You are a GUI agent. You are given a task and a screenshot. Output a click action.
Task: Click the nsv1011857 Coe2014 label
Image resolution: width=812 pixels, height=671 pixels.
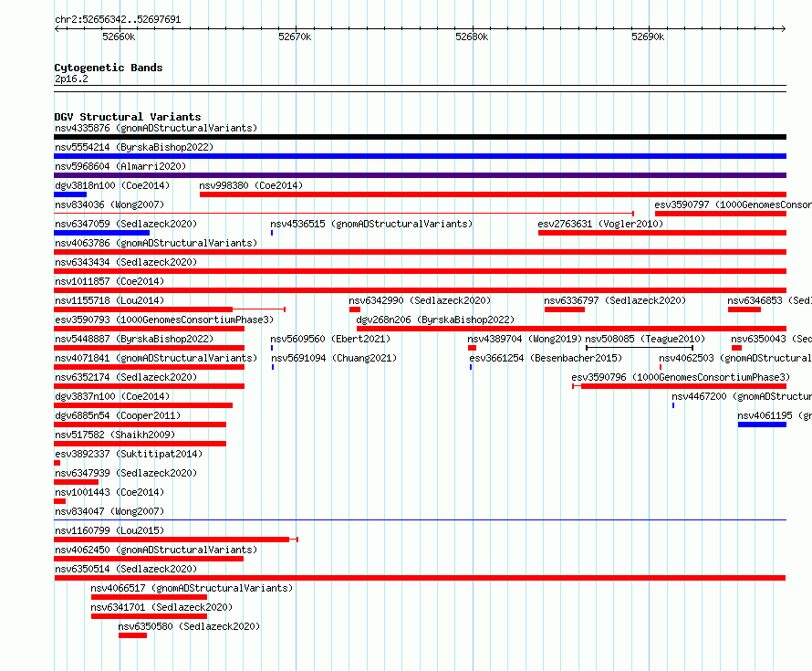[x=109, y=281]
